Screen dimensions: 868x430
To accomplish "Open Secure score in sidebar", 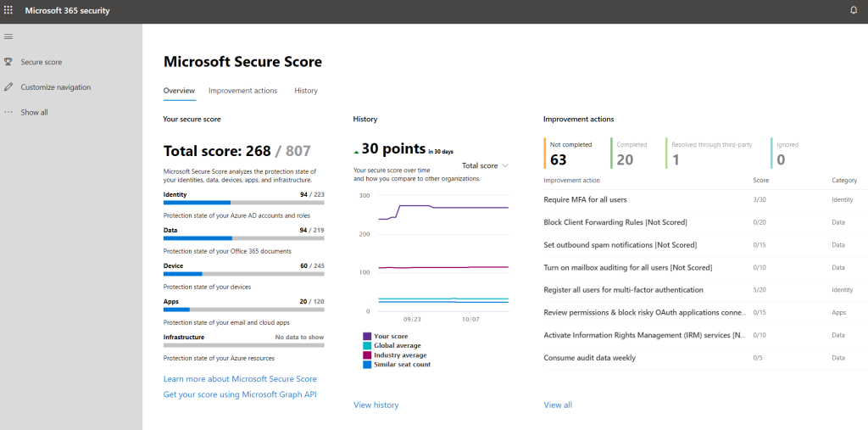I will click(42, 62).
